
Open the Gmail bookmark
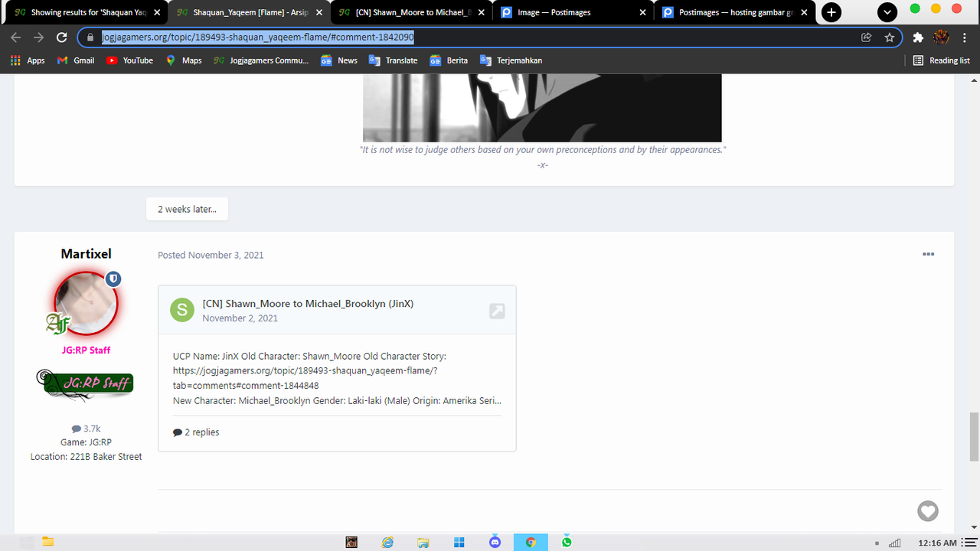tap(76, 60)
